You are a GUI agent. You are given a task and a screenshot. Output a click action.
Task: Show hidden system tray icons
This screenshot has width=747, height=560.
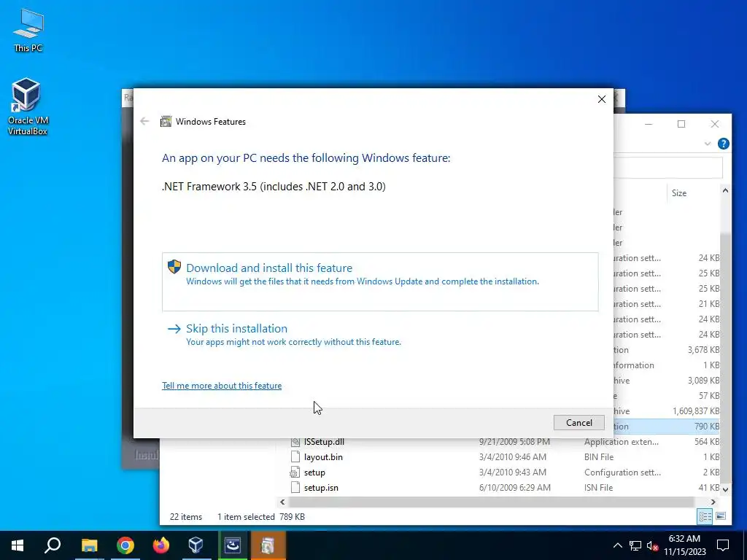coord(617,545)
